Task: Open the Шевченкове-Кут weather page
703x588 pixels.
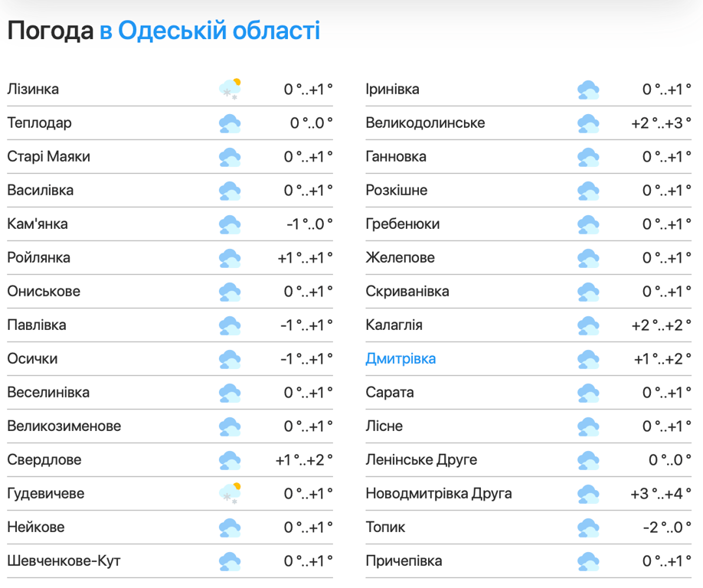Action: click(64, 561)
